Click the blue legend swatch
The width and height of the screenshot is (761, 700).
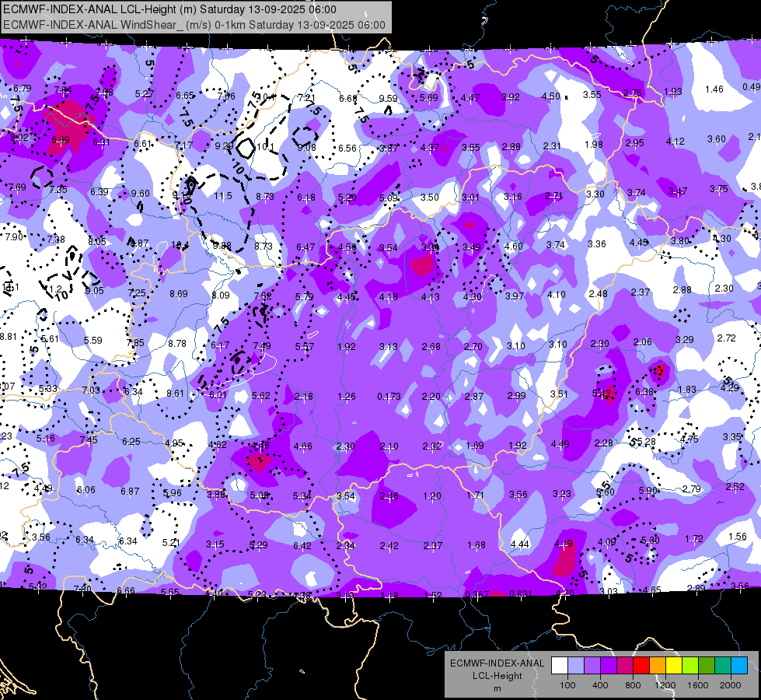738,665
